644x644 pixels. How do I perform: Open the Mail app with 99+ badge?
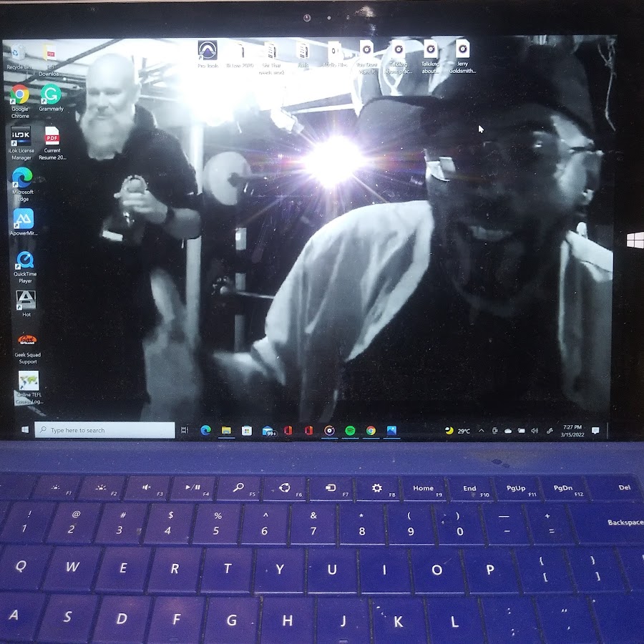pyautogui.click(x=269, y=431)
